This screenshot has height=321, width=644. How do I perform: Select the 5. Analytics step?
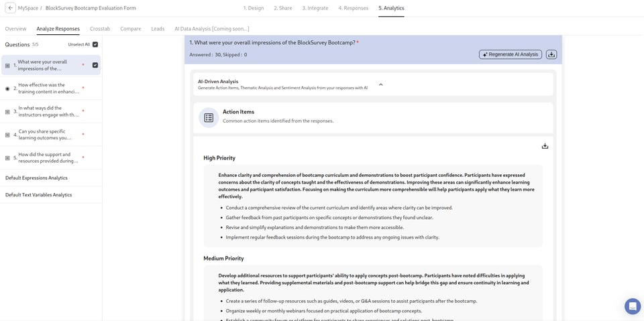tap(391, 8)
